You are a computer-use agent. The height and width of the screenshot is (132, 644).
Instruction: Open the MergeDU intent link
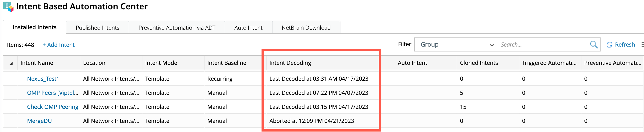click(39, 121)
